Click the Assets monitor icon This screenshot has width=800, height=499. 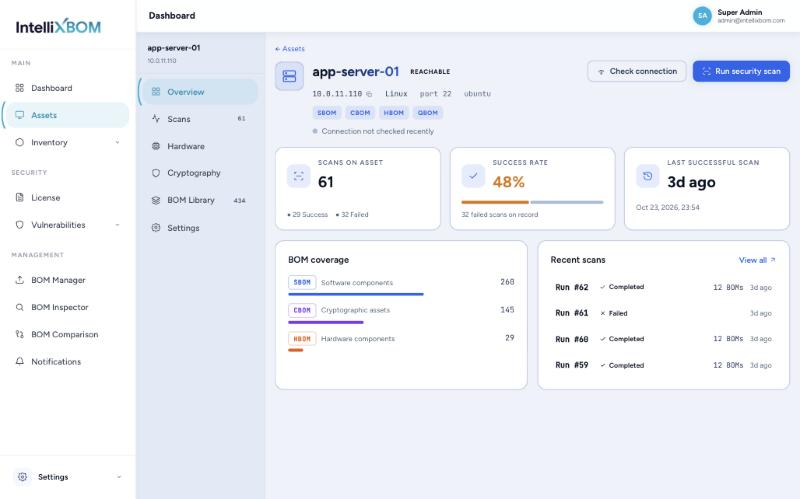click(x=19, y=115)
